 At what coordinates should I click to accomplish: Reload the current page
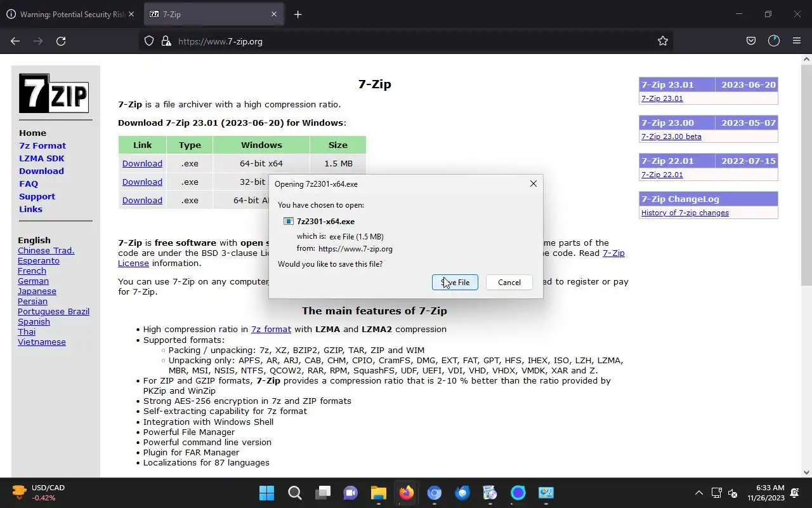coord(61,41)
